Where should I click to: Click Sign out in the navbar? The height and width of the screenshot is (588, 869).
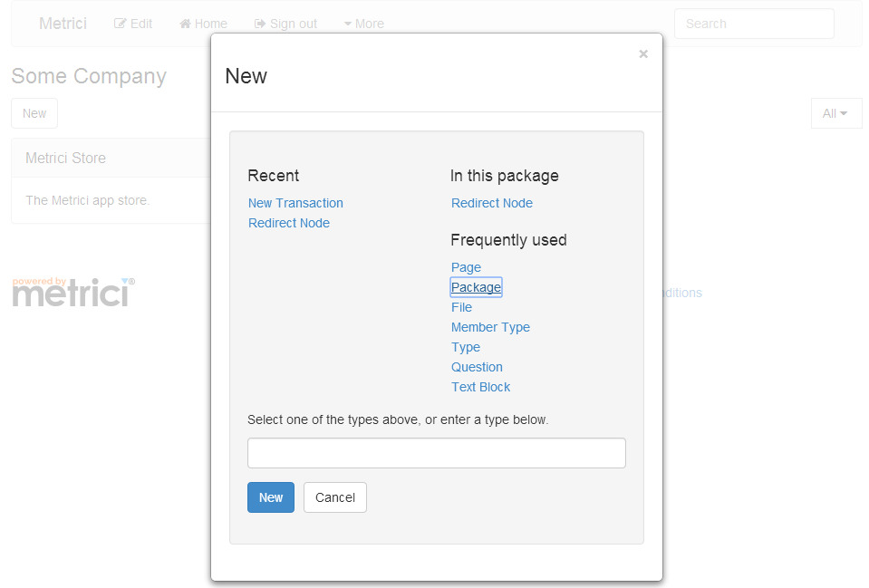pos(285,24)
